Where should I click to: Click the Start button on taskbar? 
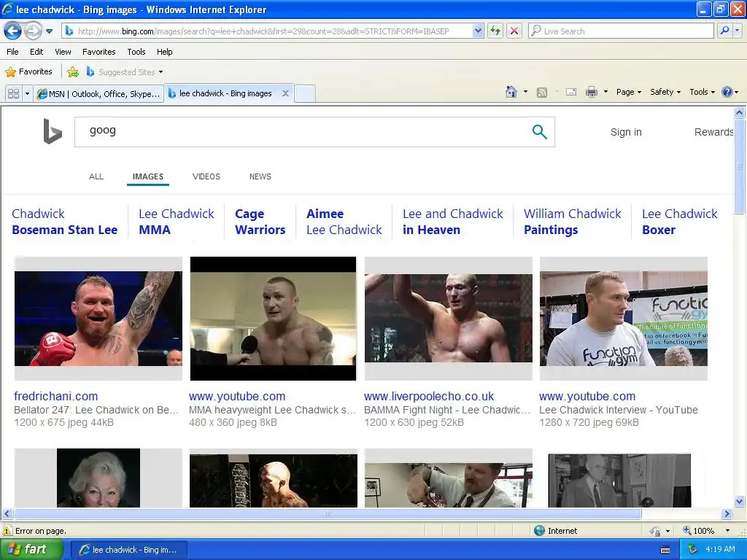click(31, 550)
